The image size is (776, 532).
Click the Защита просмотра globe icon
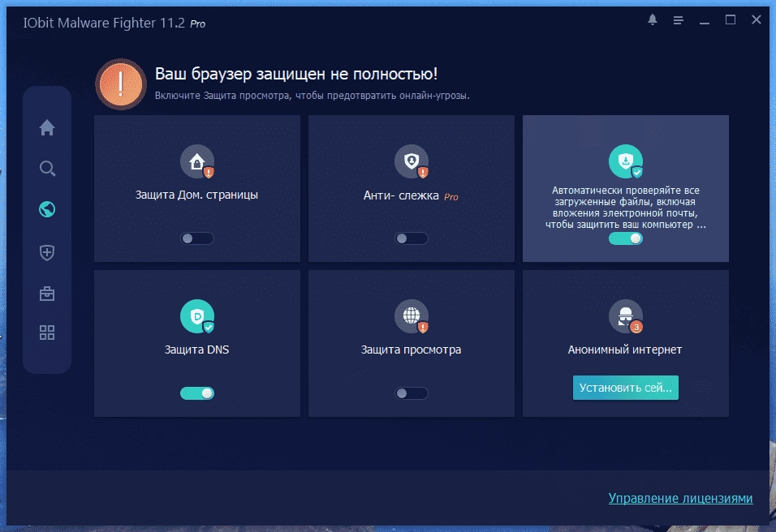click(x=412, y=316)
